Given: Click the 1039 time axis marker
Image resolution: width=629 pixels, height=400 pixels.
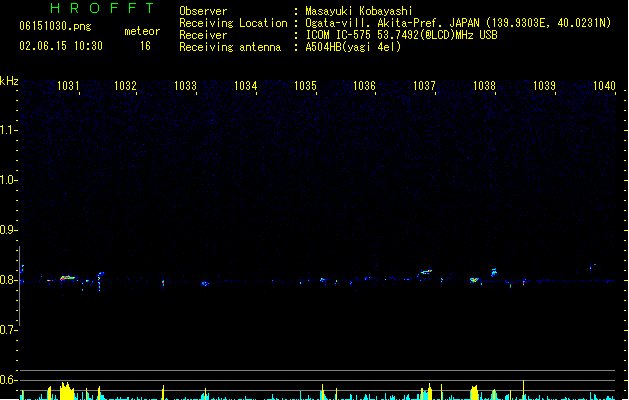Looking at the screenshot, I should tap(544, 86).
